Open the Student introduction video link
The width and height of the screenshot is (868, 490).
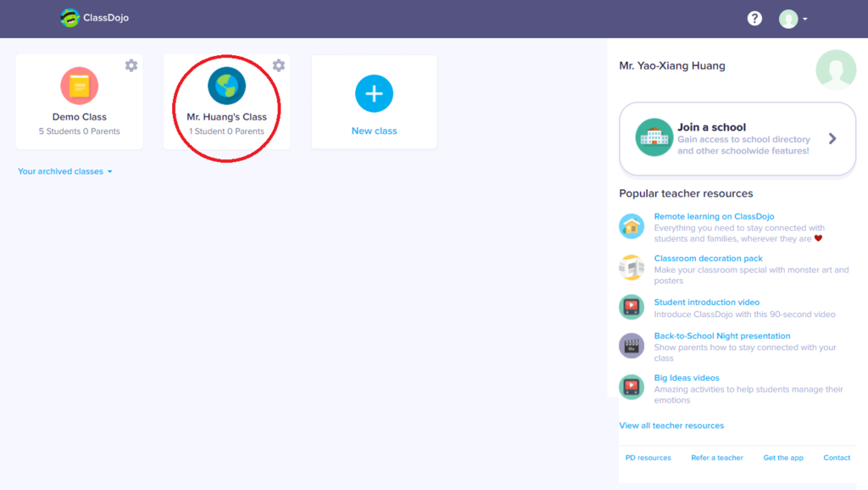707,303
